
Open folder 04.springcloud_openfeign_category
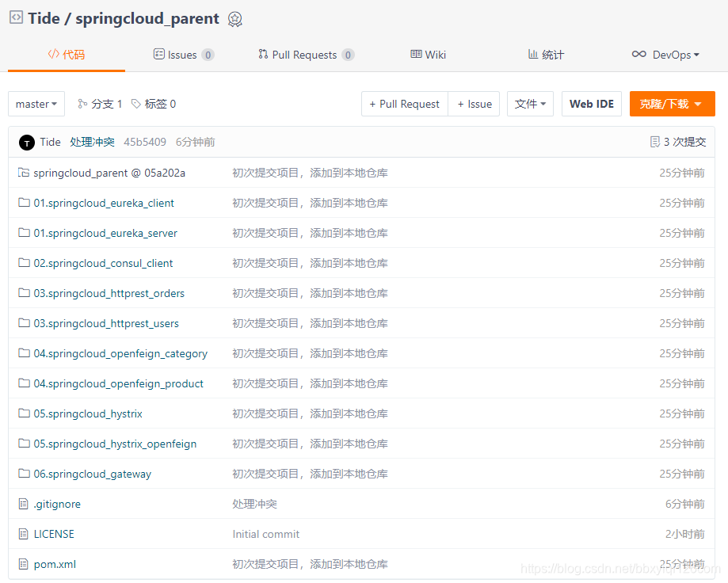pos(120,354)
